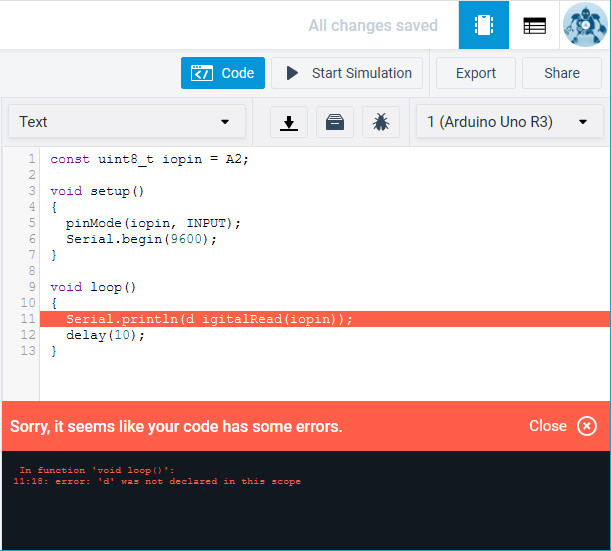Click the pinMode(iopin, INPUT) line
The width and height of the screenshot is (611, 551).
point(153,223)
